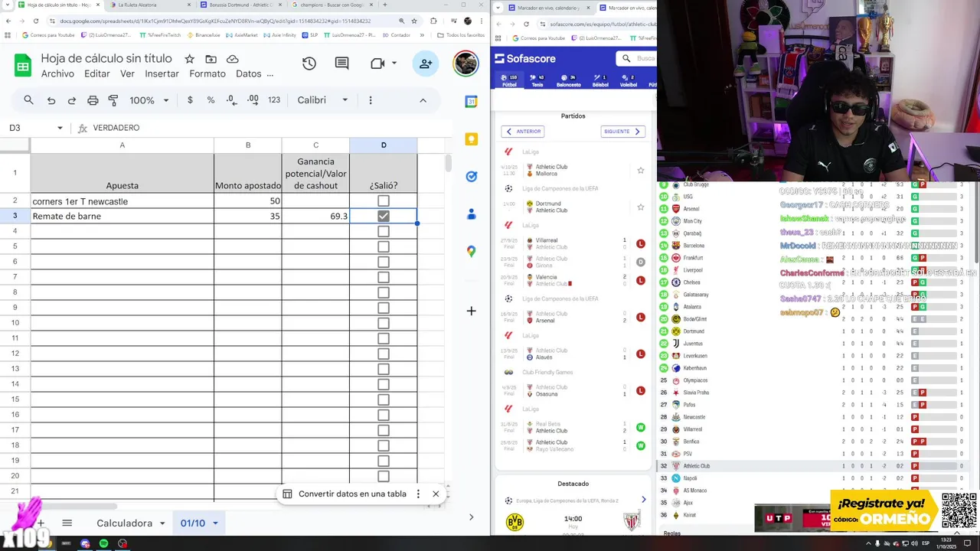Start a meeting with the camera icon
Screen dimensions: 980x551
pos(377,64)
